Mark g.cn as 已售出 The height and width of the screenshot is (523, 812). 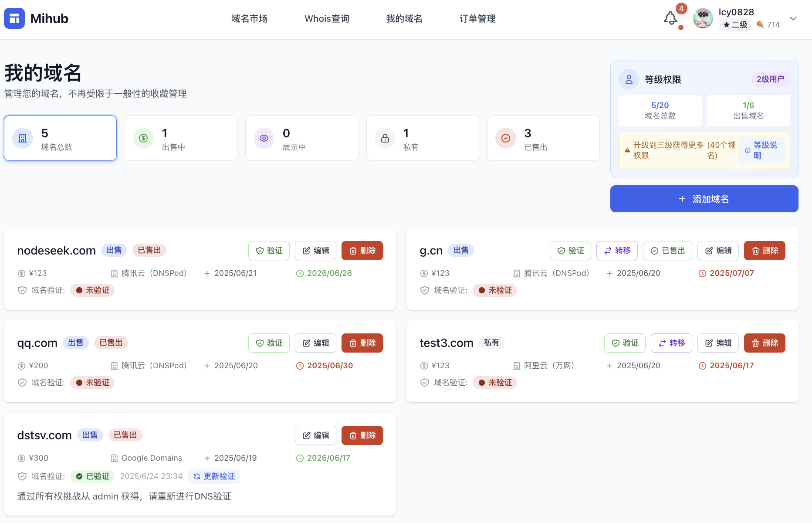click(667, 251)
